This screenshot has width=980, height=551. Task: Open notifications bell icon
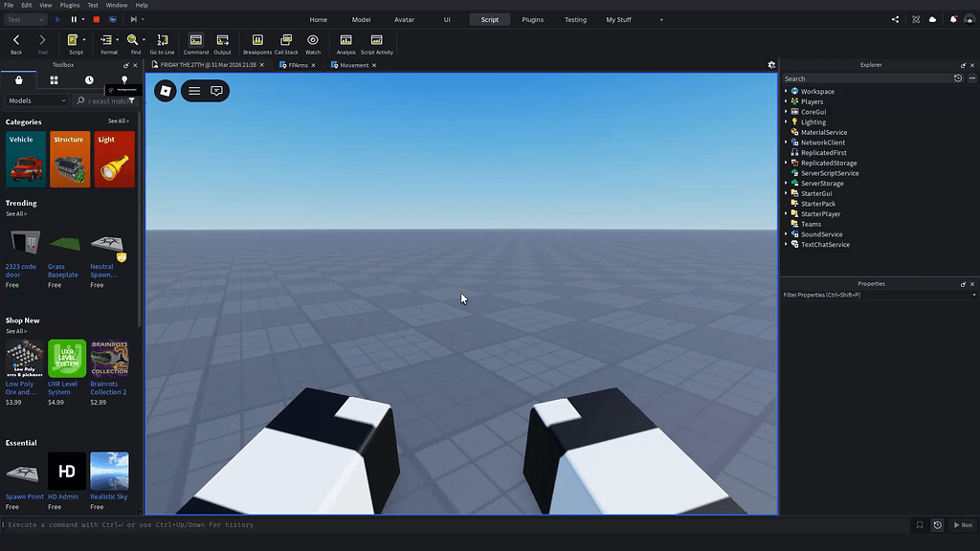click(953, 19)
